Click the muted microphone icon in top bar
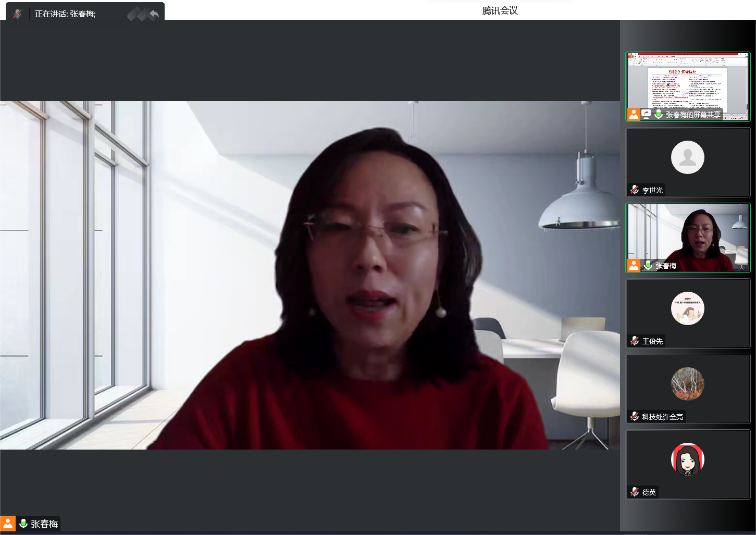This screenshot has height=535, width=756. [17, 14]
